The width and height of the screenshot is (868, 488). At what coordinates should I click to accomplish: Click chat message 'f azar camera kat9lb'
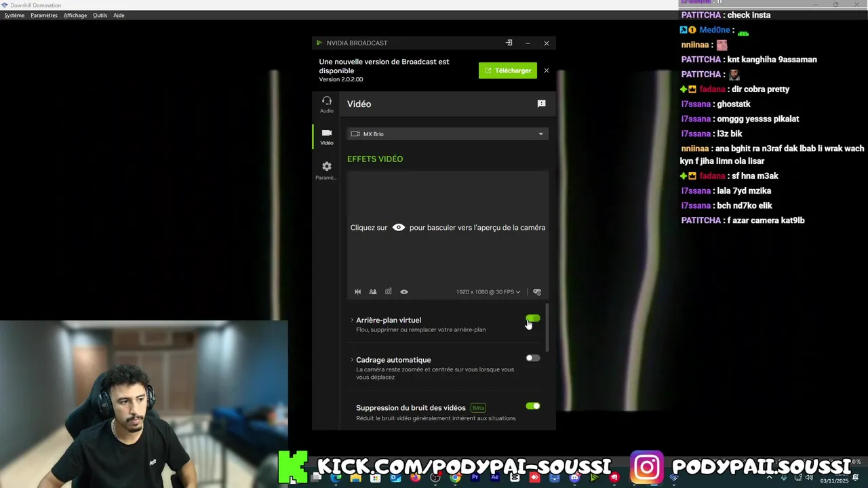pyautogui.click(x=766, y=221)
